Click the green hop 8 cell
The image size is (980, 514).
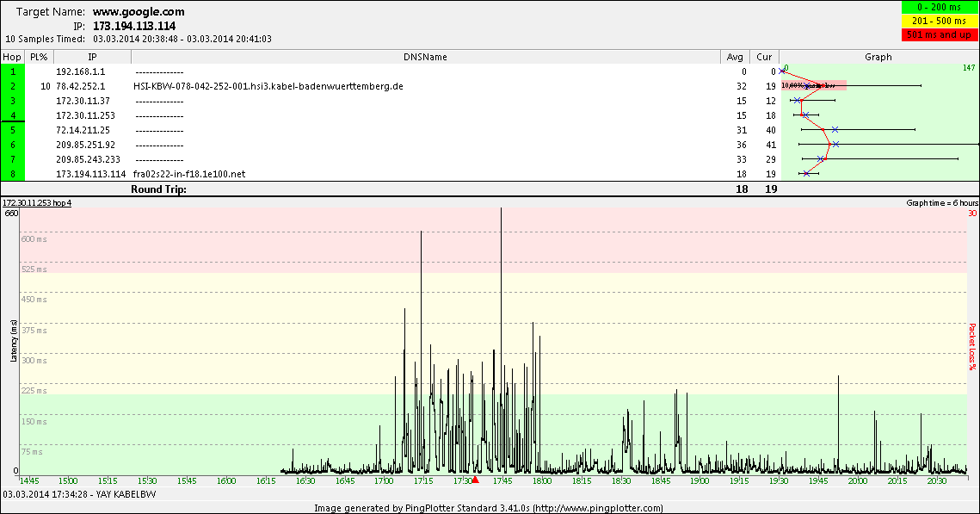(13, 174)
